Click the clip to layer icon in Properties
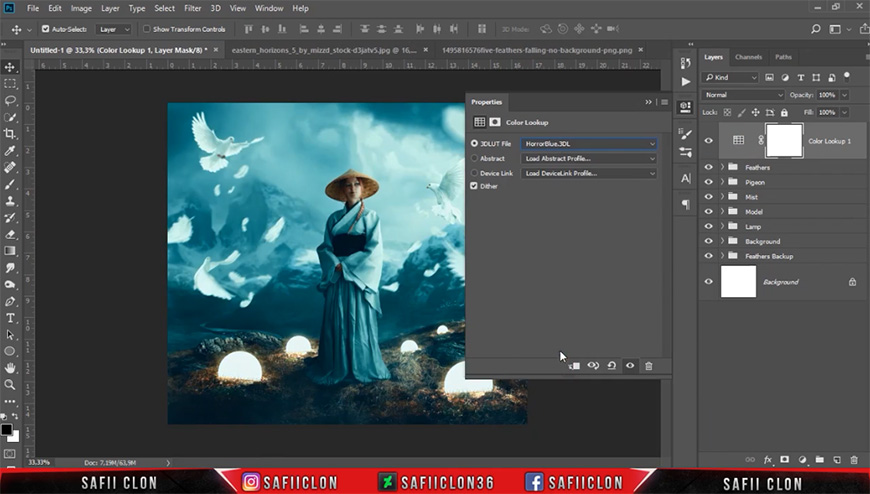This screenshot has width=870, height=494. 574,366
